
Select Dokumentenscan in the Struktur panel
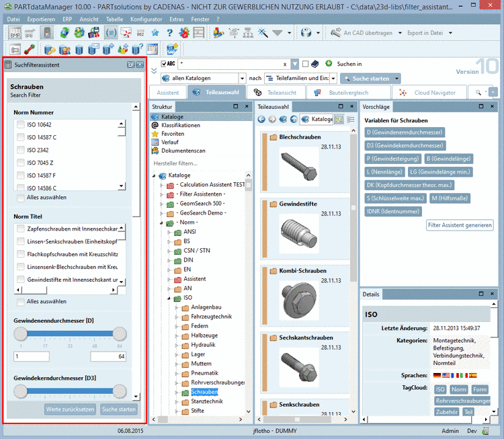point(182,150)
